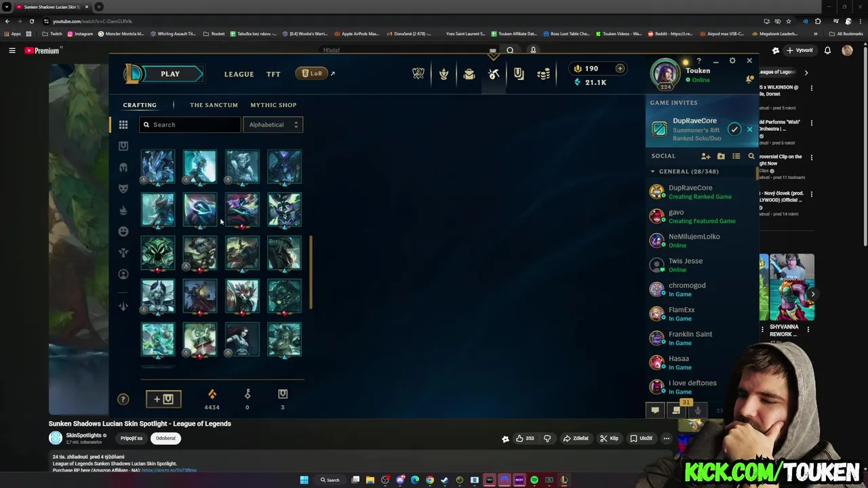Open the Collection backpack icon
The image size is (868, 488).
pyautogui.click(x=469, y=74)
